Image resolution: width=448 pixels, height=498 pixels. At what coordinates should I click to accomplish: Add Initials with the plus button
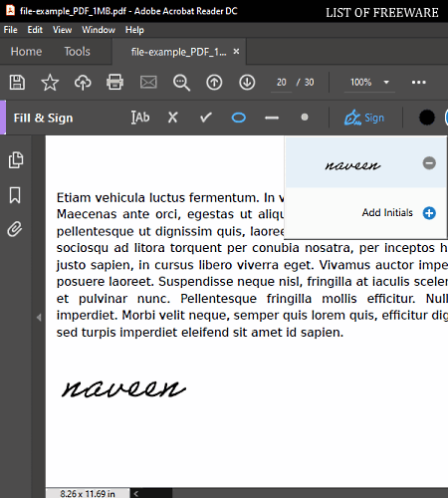click(429, 213)
